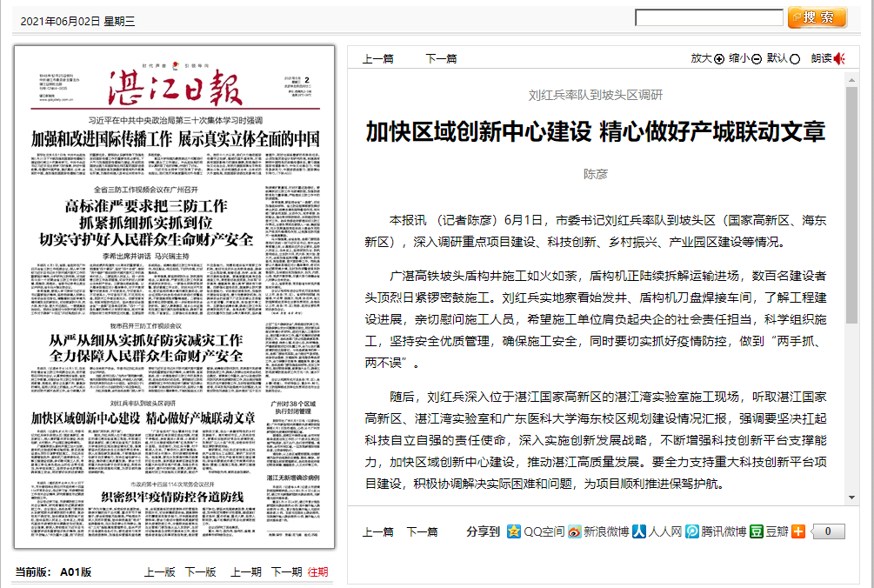This screenshot has height=588, width=874.
Task: Open 往期 past issues link
Action: pyautogui.click(x=317, y=571)
